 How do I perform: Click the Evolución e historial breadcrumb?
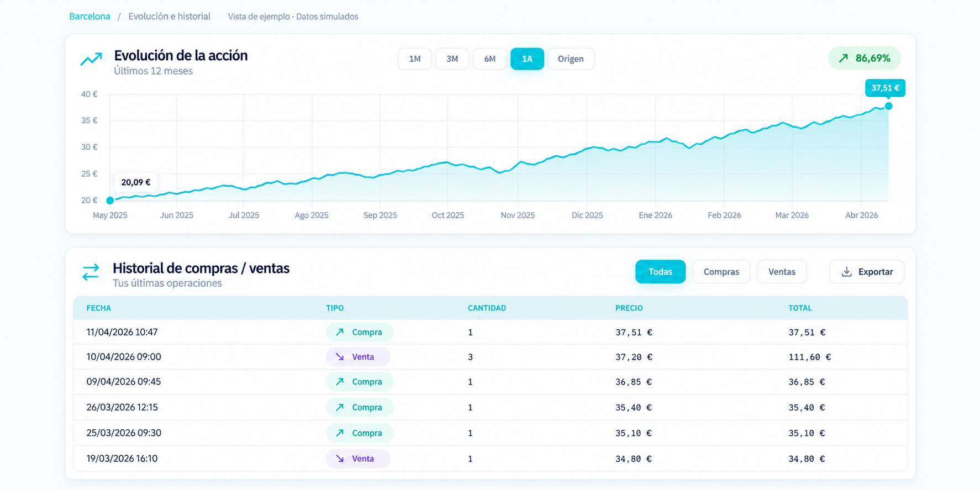click(x=170, y=17)
